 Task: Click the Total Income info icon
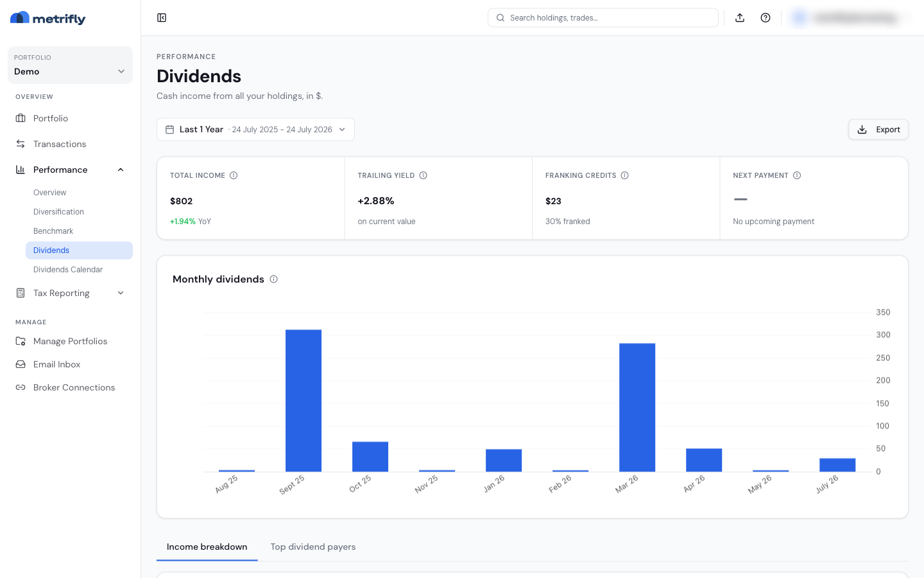(234, 175)
